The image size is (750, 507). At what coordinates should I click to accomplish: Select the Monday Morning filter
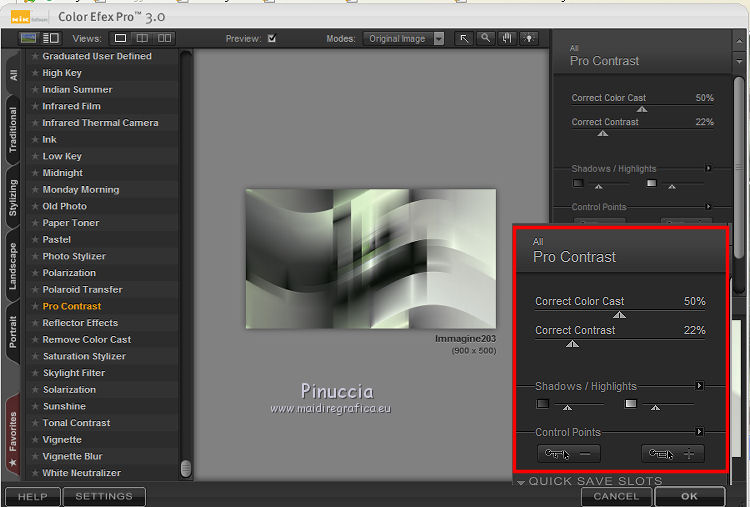81,189
